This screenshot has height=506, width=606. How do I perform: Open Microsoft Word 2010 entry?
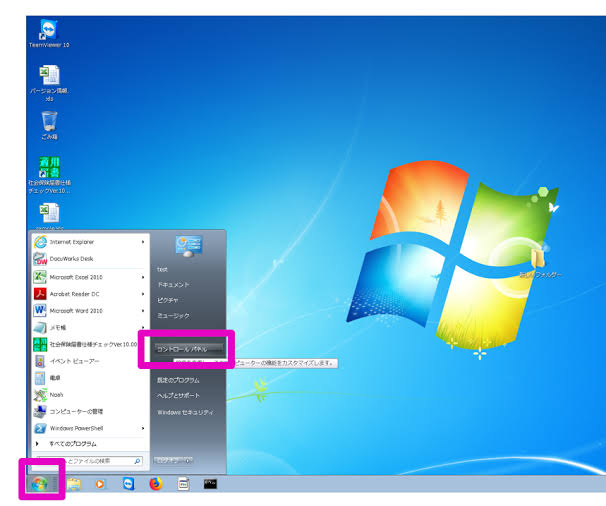[x=90, y=311]
